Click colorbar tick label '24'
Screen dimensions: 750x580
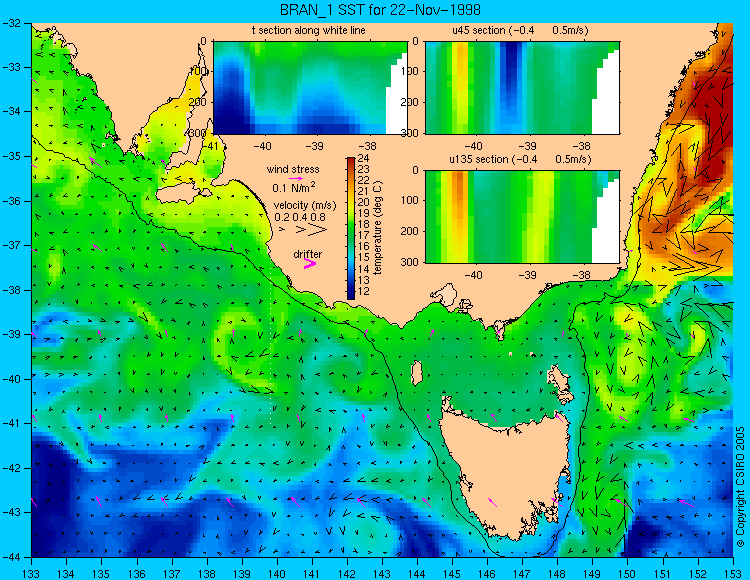pyautogui.click(x=364, y=158)
